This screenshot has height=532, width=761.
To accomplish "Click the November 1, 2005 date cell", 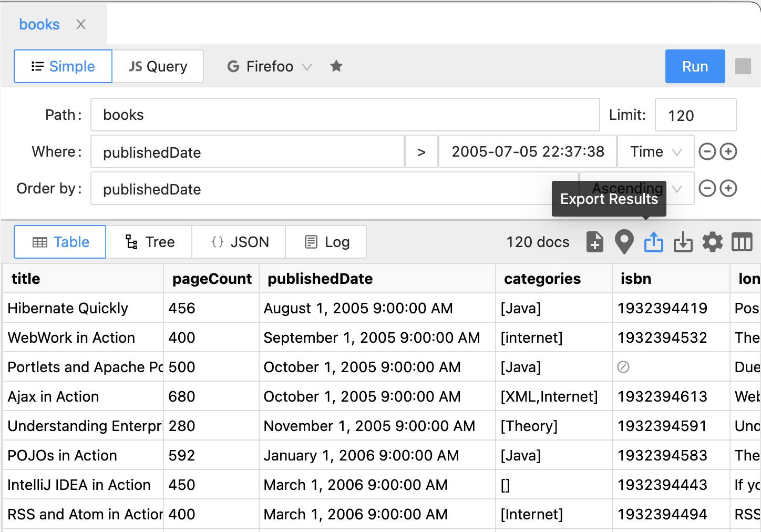I will (377, 426).
